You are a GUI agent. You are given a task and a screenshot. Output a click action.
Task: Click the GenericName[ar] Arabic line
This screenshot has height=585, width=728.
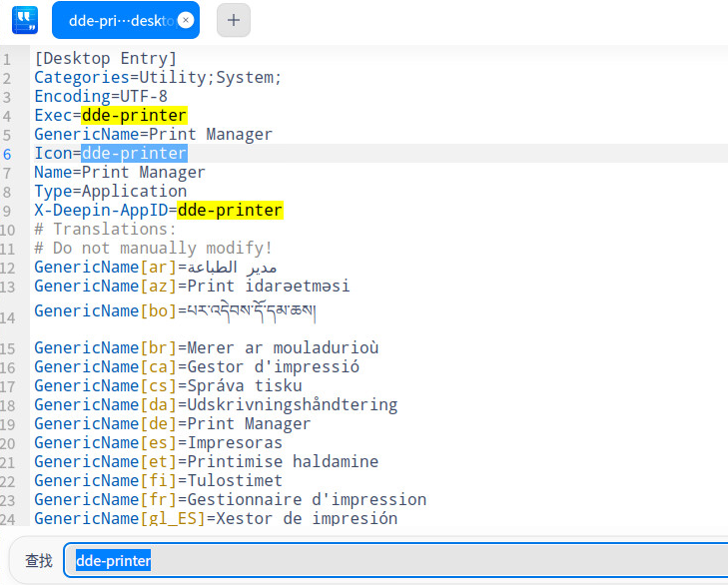tap(156, 268)
